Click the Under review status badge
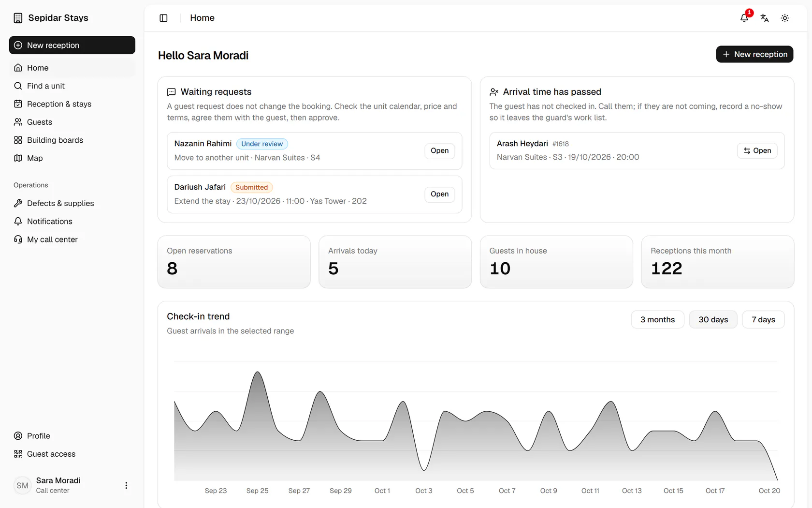This screenshot has height=508, width=812. tap(262, 144)
